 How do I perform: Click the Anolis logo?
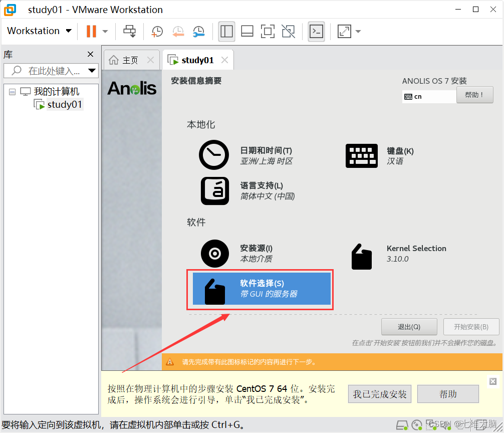(x=132, y=88)
